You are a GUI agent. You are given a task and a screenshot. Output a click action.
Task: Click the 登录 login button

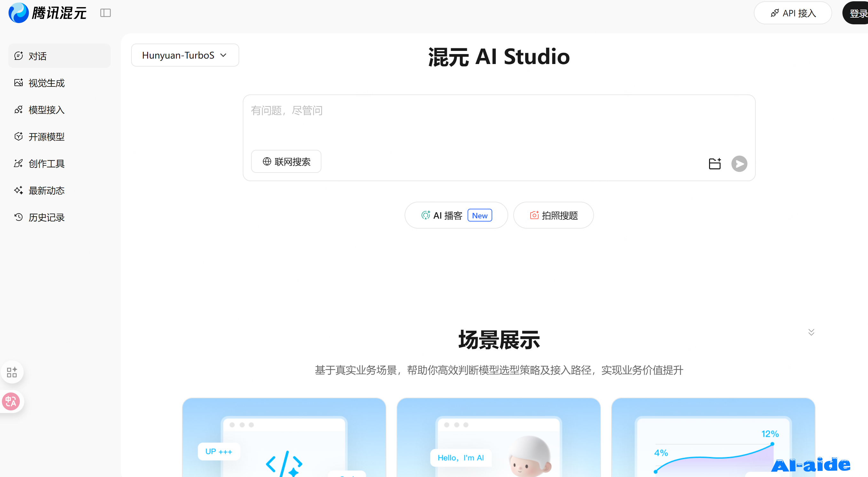pyautogui.click(x=856, y=13)
